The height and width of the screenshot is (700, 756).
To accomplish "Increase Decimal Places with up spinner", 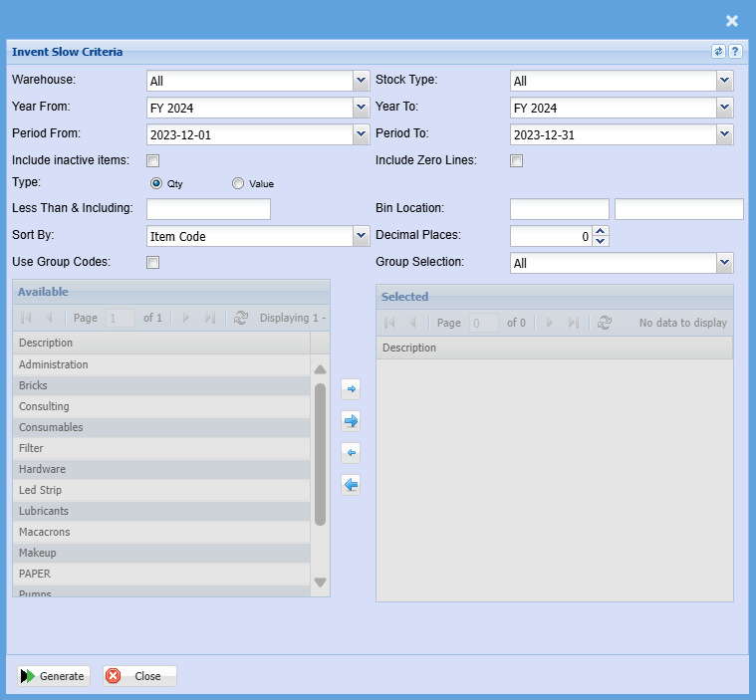I will pos(600,231).
